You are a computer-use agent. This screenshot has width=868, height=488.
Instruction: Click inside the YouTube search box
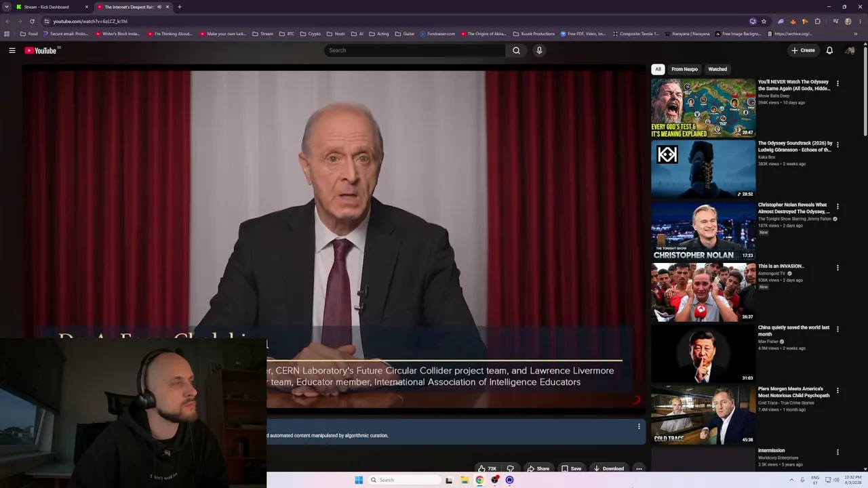415,50
